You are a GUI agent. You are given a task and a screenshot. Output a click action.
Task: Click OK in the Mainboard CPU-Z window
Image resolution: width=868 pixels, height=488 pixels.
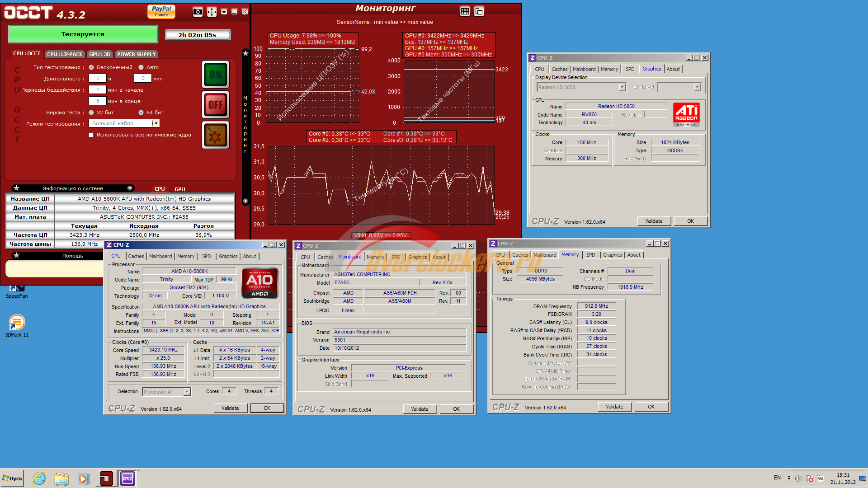456,409
